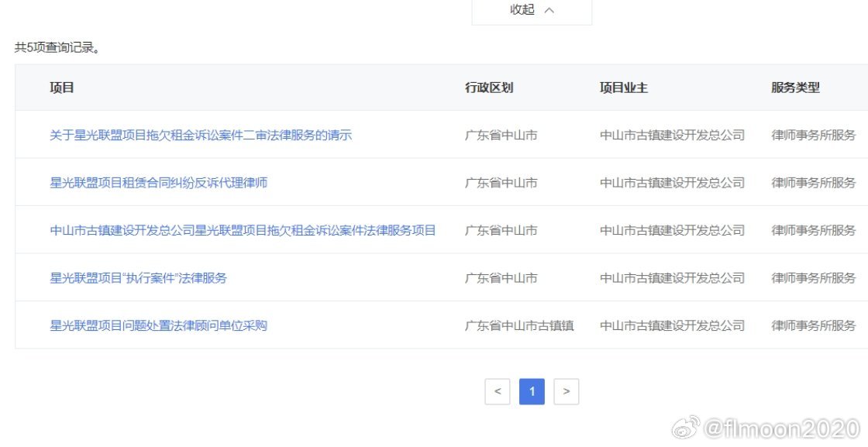
Task: Click owner cell in 拖欠租金诉讼案件法律服务项目 row
Action: coord(672,230)
